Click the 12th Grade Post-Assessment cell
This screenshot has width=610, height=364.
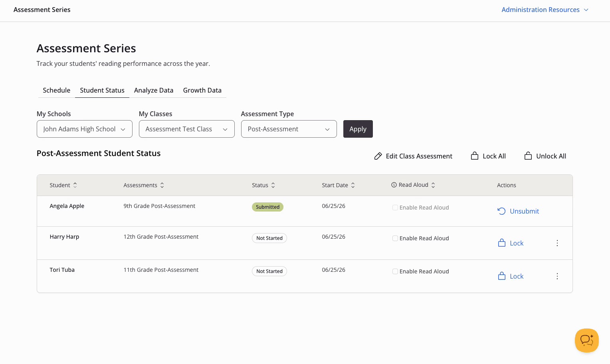pyautogui.click(x=161, y=237)
